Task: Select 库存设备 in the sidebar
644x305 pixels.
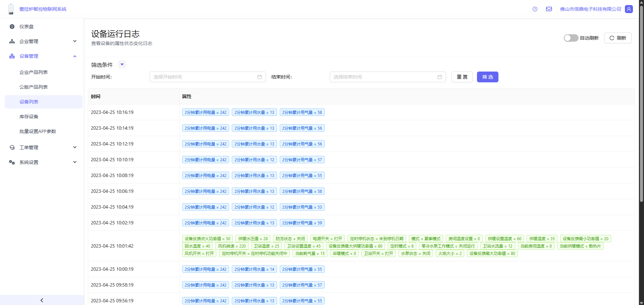Action: coord(29,117)
